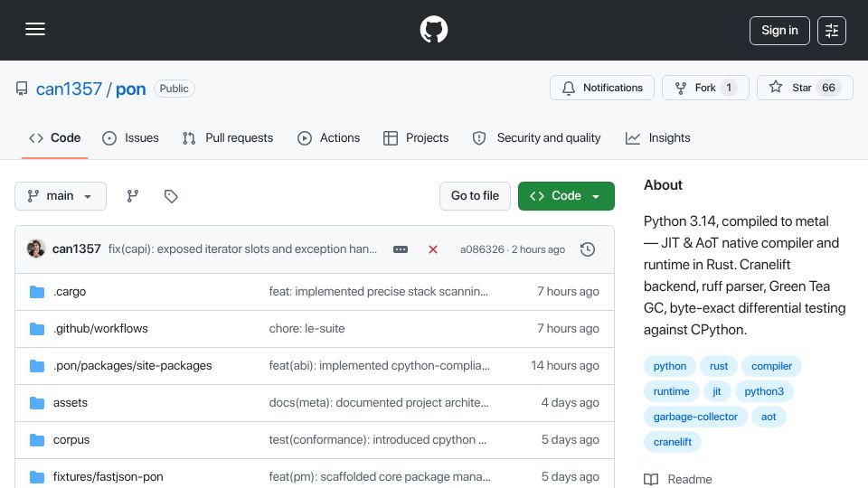Switch to the Code tab
The height and width of the screenshot is (488, 868).
click(55, 137)
